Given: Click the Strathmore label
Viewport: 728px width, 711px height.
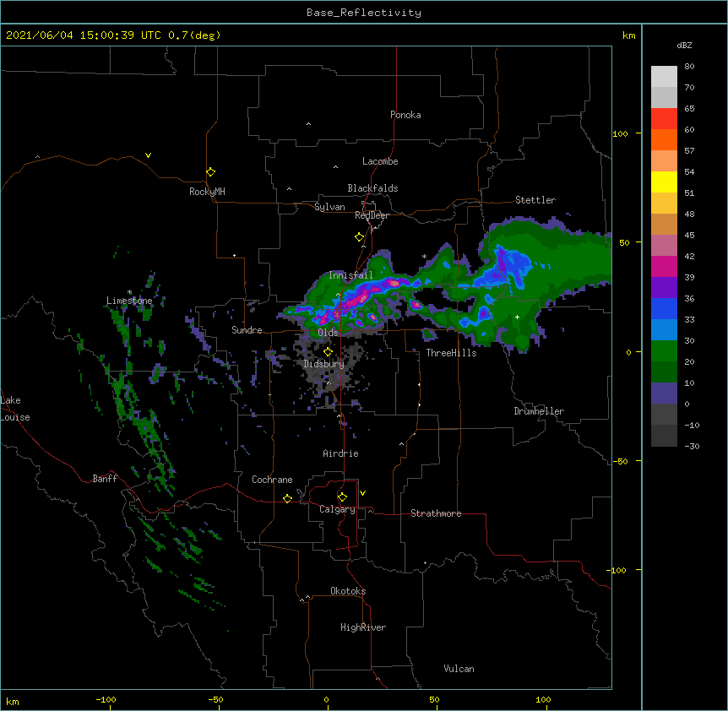Looking at the screenshot, I should click(x=436, y=513).
